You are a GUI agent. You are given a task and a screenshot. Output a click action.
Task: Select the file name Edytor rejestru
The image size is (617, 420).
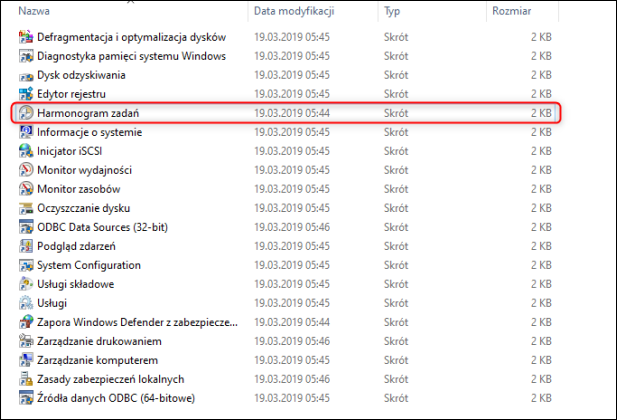71,94
